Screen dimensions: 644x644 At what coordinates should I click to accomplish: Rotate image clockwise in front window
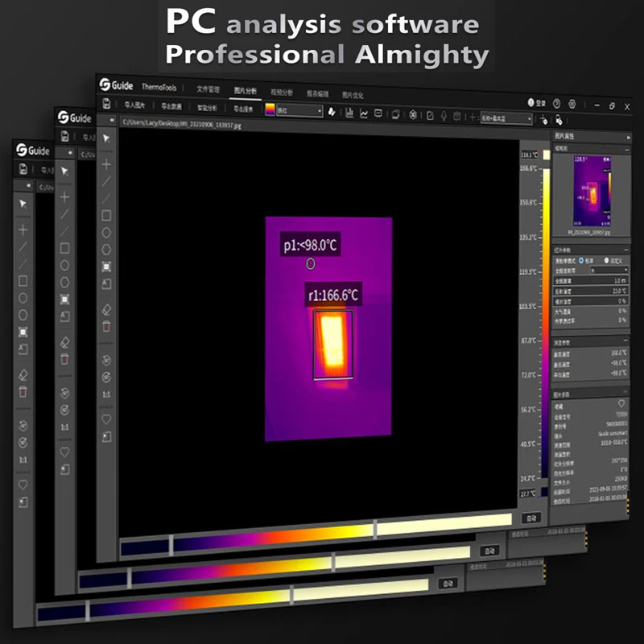106,377
